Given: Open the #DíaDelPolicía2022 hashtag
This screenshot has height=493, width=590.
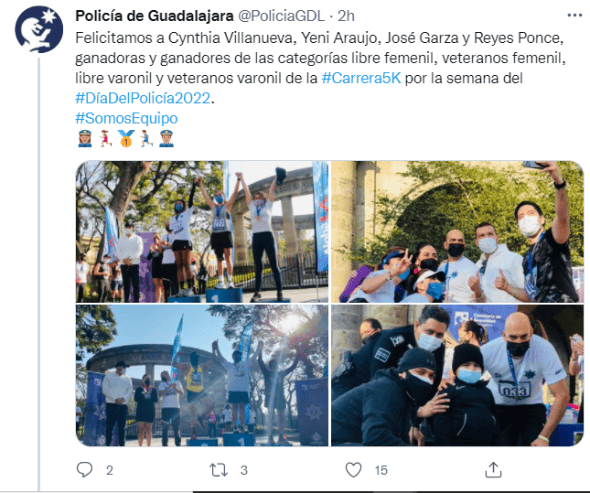Looking at the screenshot, I should (143, 98).
